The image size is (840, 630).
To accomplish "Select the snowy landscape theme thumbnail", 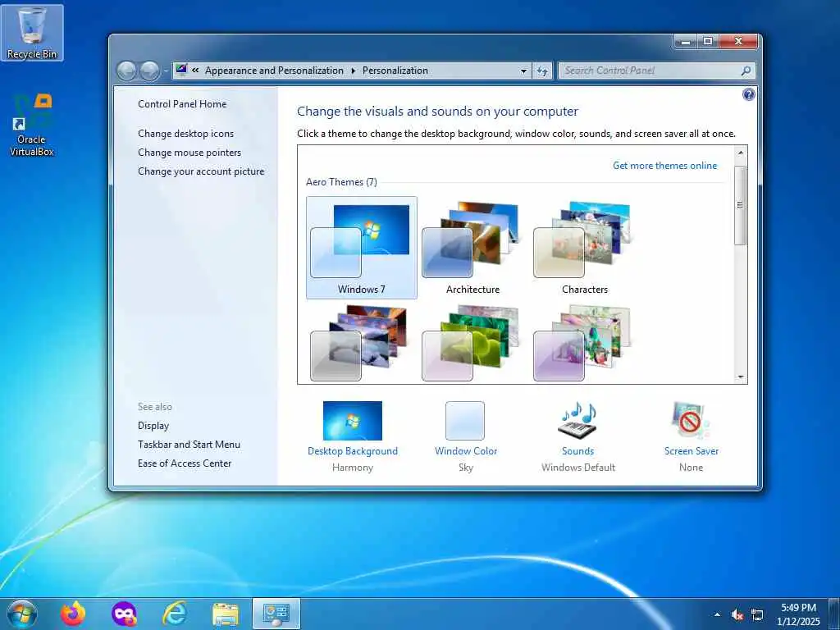I will coord(359,343).
